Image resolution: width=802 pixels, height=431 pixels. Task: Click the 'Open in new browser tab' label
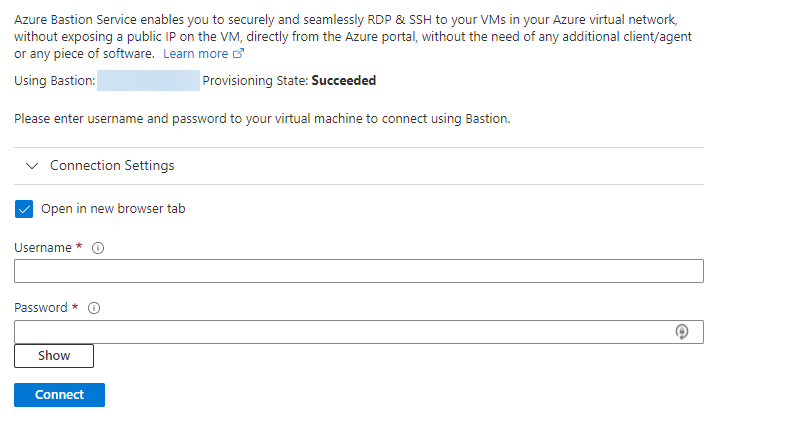click(x=113, y=209)
